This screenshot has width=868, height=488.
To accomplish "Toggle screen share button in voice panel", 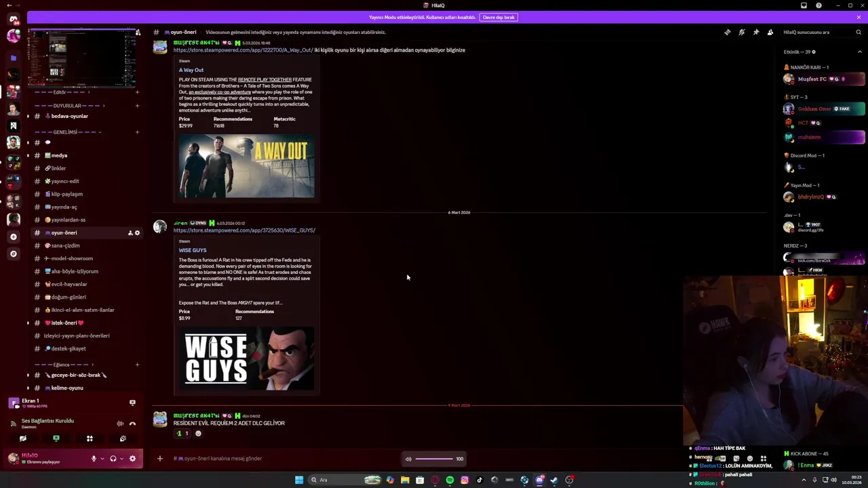I will pyautogui.click(x=56, y=439).
